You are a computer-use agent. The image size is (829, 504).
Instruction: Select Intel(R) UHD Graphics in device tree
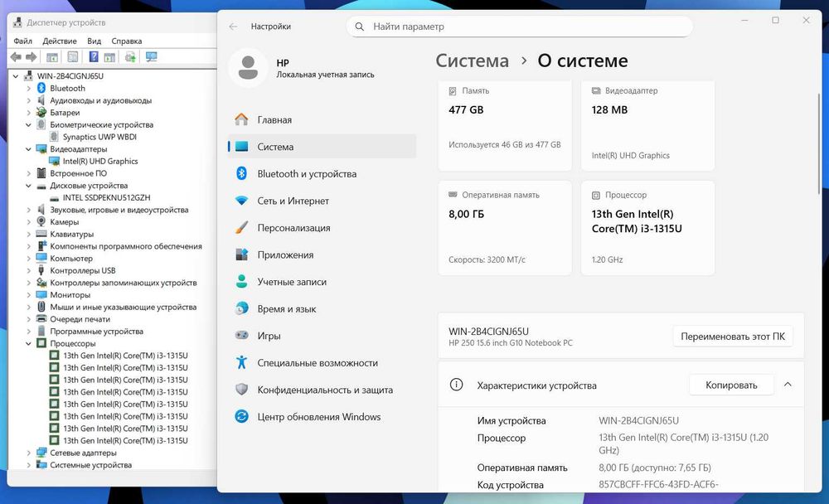tap(100, 162)
